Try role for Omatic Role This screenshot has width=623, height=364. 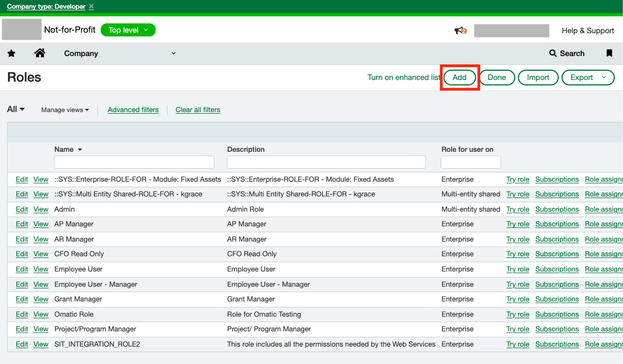(x=517, y=314)
